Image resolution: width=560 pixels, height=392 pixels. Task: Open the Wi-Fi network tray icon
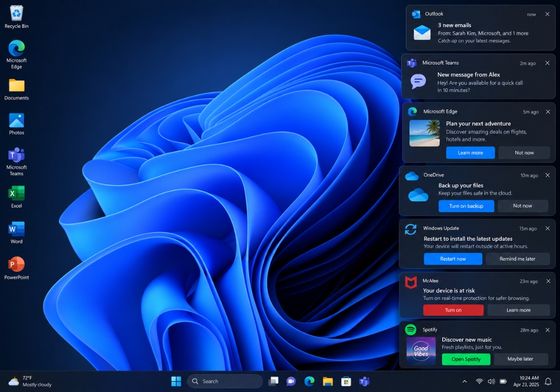[x=479, y=381]
